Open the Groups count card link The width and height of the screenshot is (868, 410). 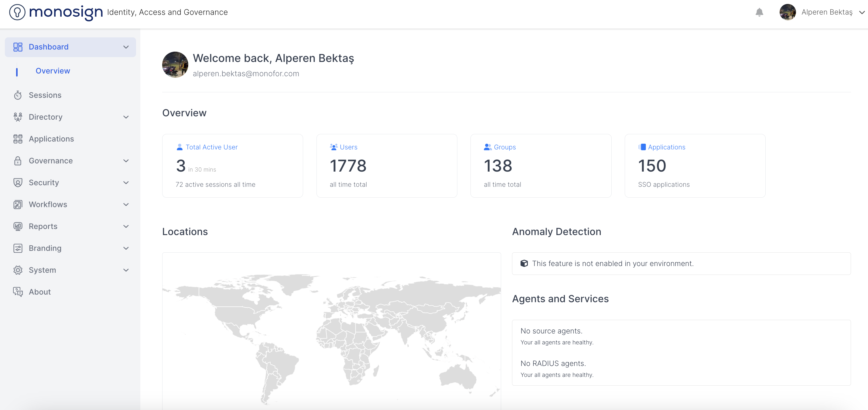coord(504,147)
